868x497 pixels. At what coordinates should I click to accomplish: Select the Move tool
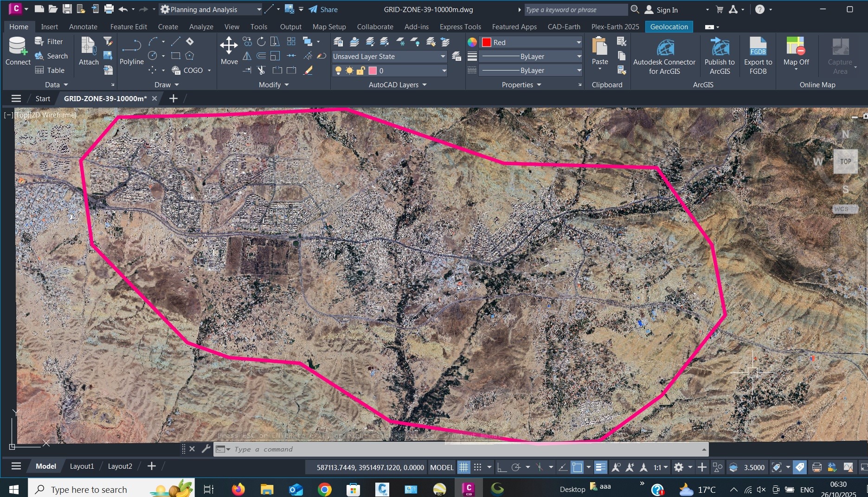click(229, 51)
